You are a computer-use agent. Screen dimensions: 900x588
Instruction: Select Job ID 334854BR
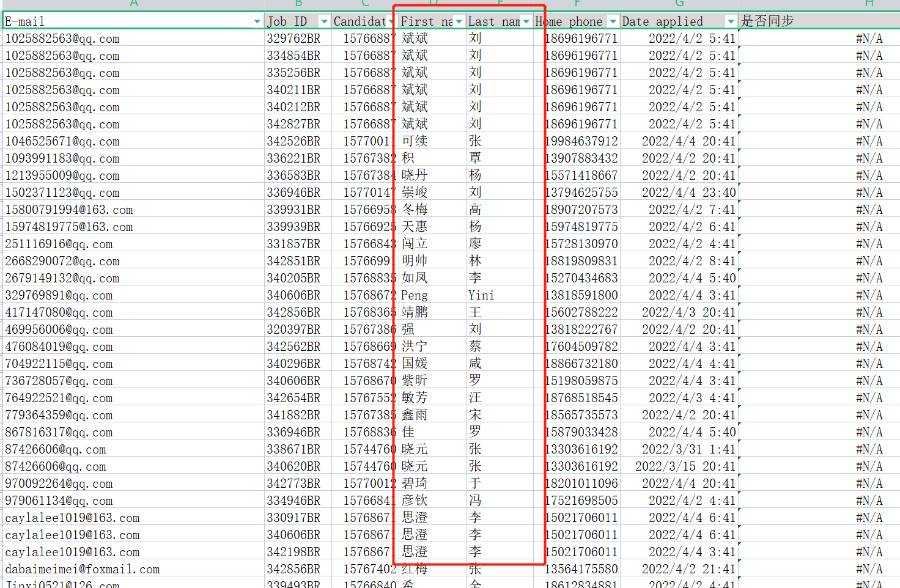click(293, 56)
